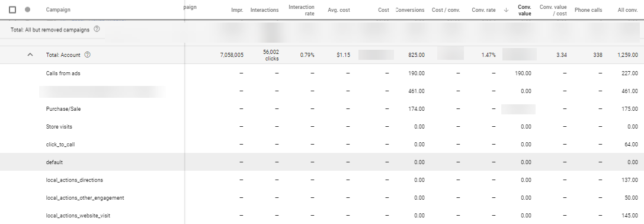Open help icon beside Total: Account
644x224 pixels.
[x=87, y=55]
